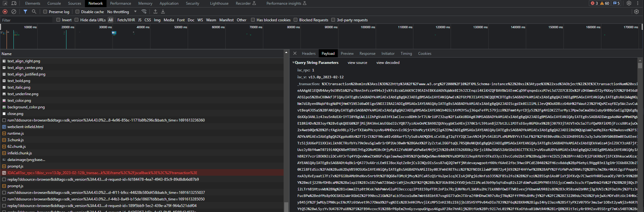The height and width of the screenshot is (212, 644).
Task: Click the view source link
Action: pos(357,63)
